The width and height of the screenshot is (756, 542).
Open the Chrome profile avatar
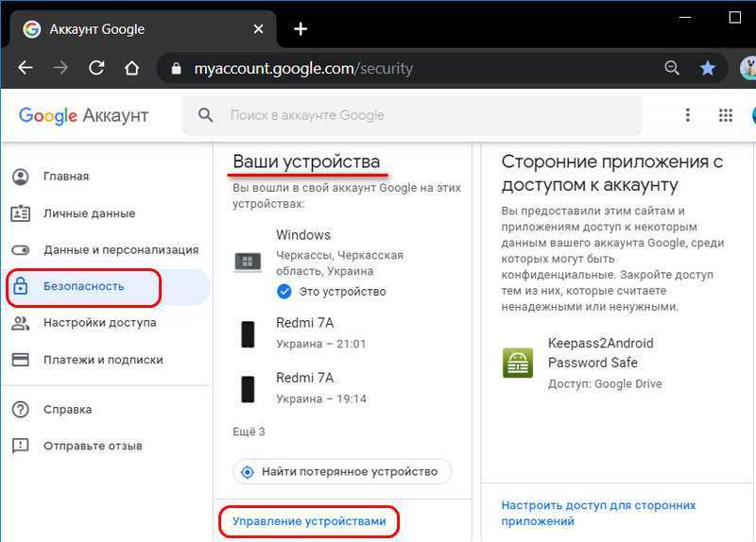click(x=747, y=68)
